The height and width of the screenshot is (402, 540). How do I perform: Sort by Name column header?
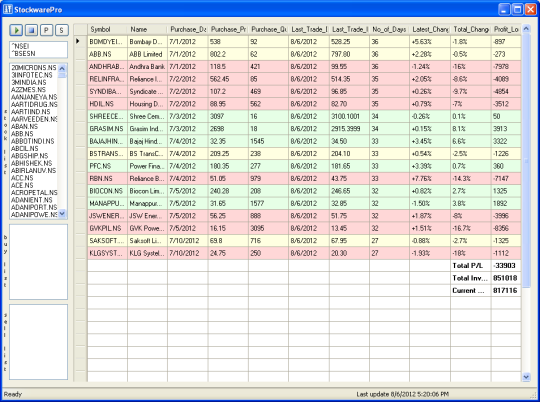point(147,30)
